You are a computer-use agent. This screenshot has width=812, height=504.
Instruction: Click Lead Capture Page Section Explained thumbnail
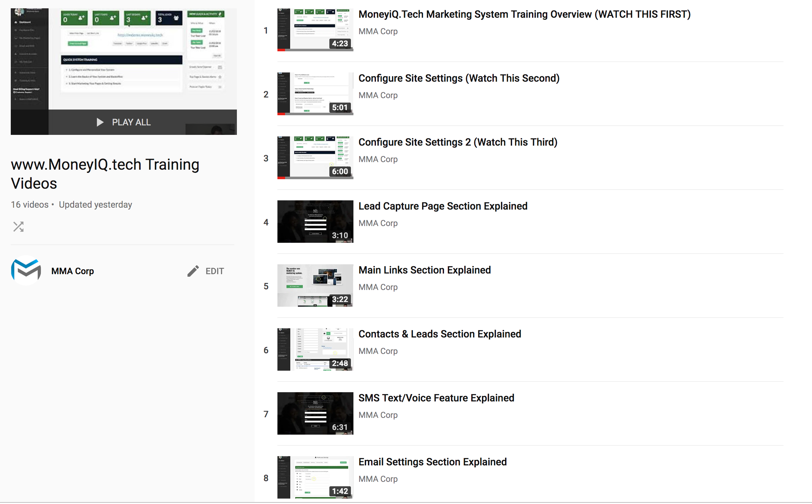click(x=315, y=221)
